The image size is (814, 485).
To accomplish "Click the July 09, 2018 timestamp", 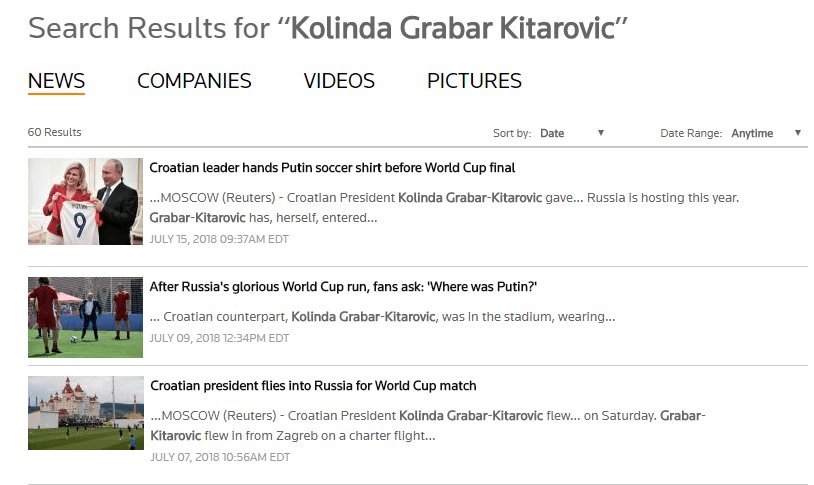I will click(219, 338).
